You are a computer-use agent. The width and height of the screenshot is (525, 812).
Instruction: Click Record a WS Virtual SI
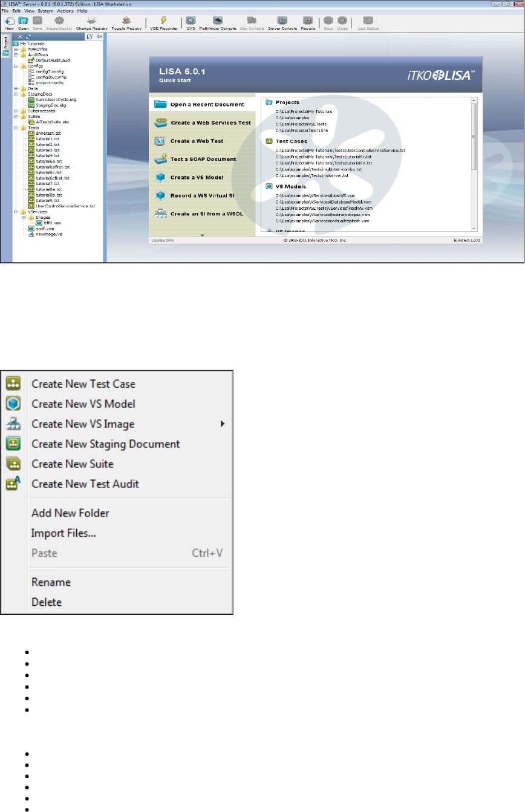pyautogui.click(x=201, y=195)
